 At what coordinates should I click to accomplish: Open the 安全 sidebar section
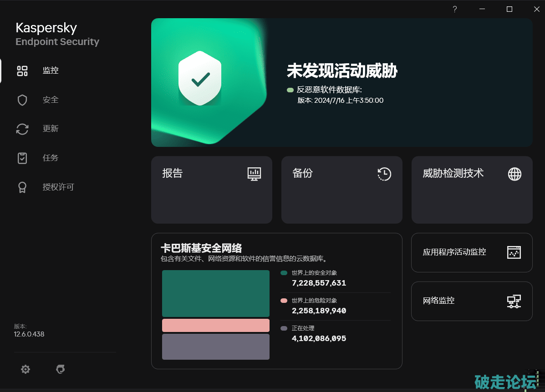50,100
